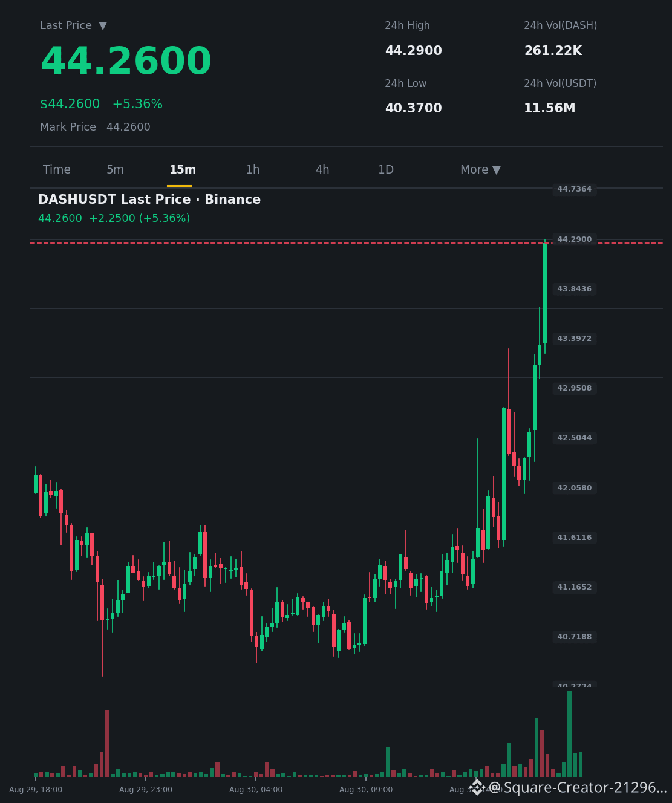Click the 43.8436 price axis label

[575, 289]
